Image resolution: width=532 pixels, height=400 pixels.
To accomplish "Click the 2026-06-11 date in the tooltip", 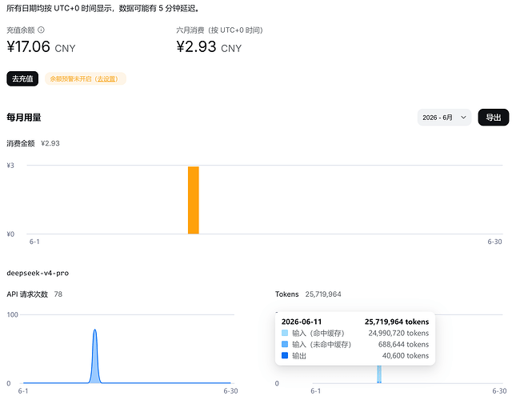I will 302,322.
